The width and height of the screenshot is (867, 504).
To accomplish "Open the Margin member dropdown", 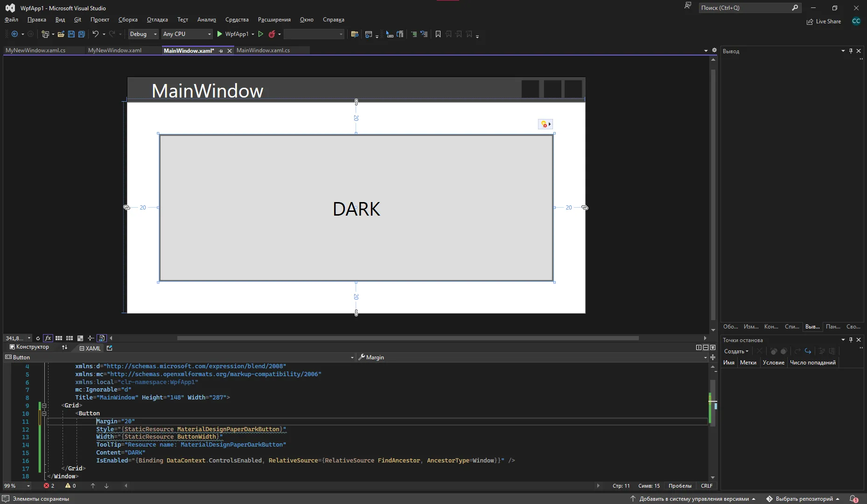I will tap(705, 357).
